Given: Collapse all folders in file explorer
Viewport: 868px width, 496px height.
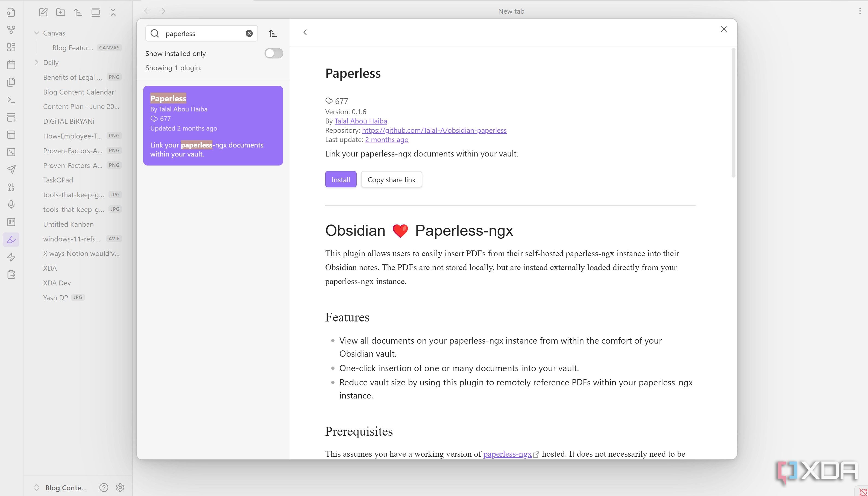Looking at the screenshot, I should (x=113, y=12).
